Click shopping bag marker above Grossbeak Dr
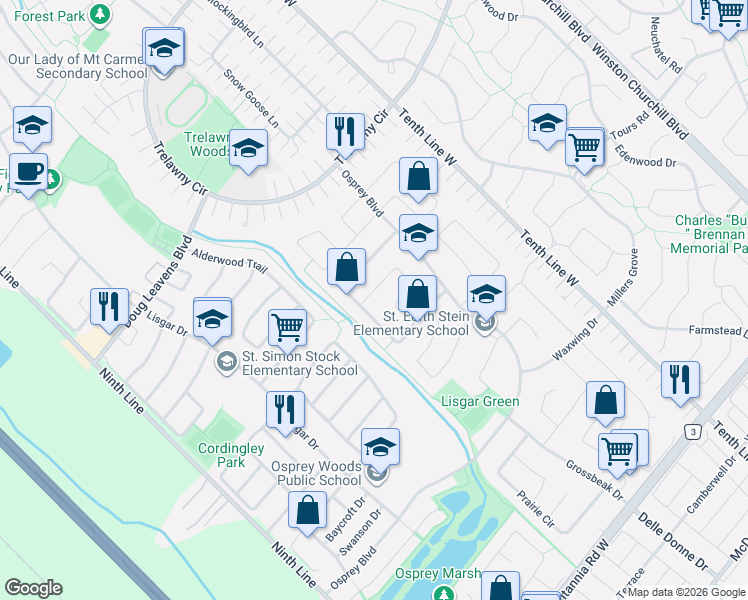748x600 pixels. (x=605, y=401)
